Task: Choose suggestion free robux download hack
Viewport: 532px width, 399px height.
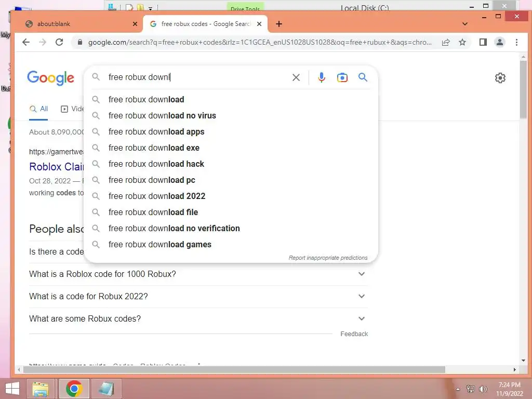Action: pyautogui.click(x=231, y=164)
